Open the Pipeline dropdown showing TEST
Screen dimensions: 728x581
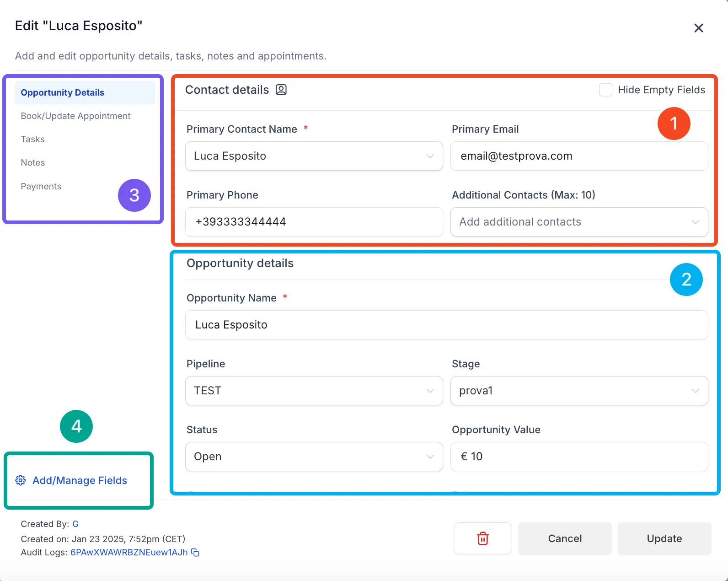pos(314,391)
